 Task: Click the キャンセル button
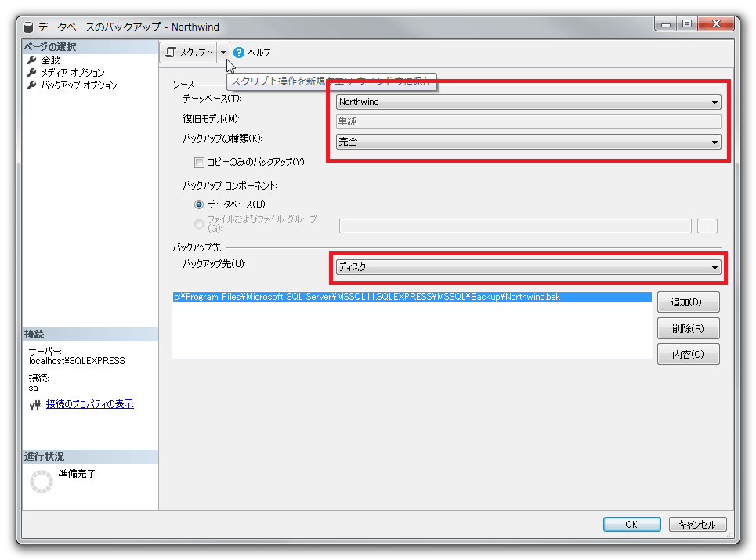(697, 525)
